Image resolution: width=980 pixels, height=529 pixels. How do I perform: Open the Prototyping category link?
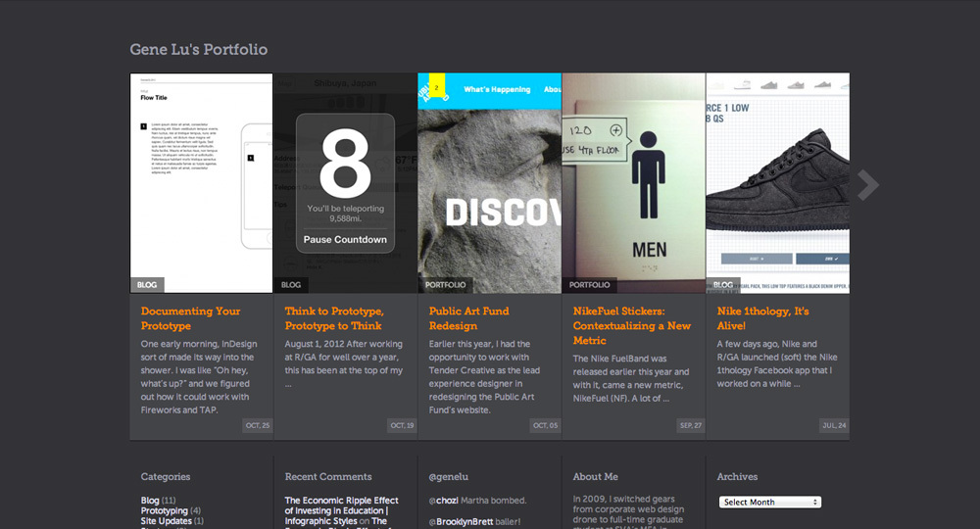165,511
